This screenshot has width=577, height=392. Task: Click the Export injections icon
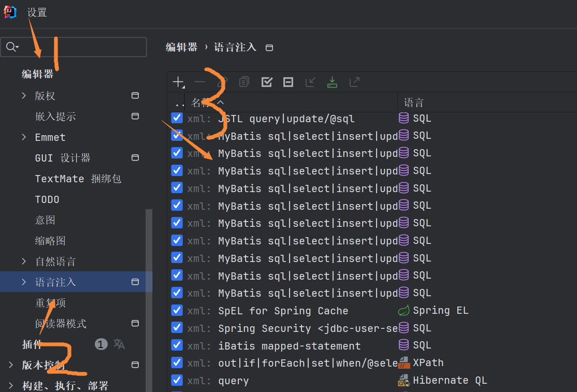(x=354, y=82)
